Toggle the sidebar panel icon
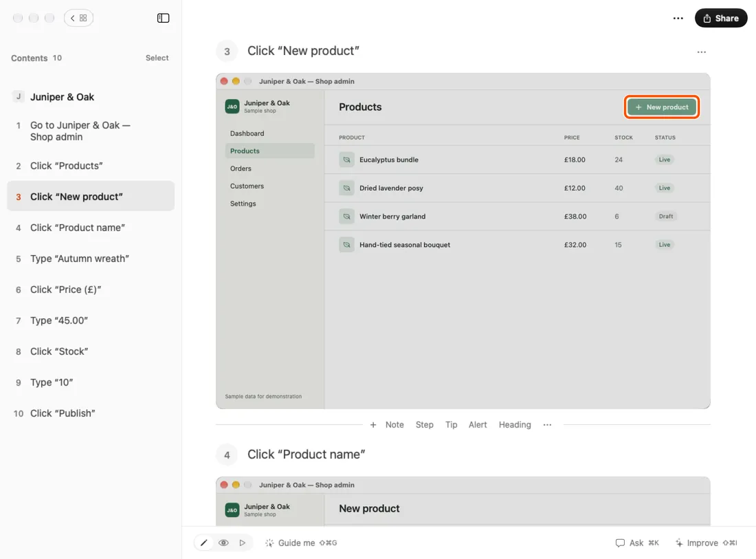 tap(163, 18)
